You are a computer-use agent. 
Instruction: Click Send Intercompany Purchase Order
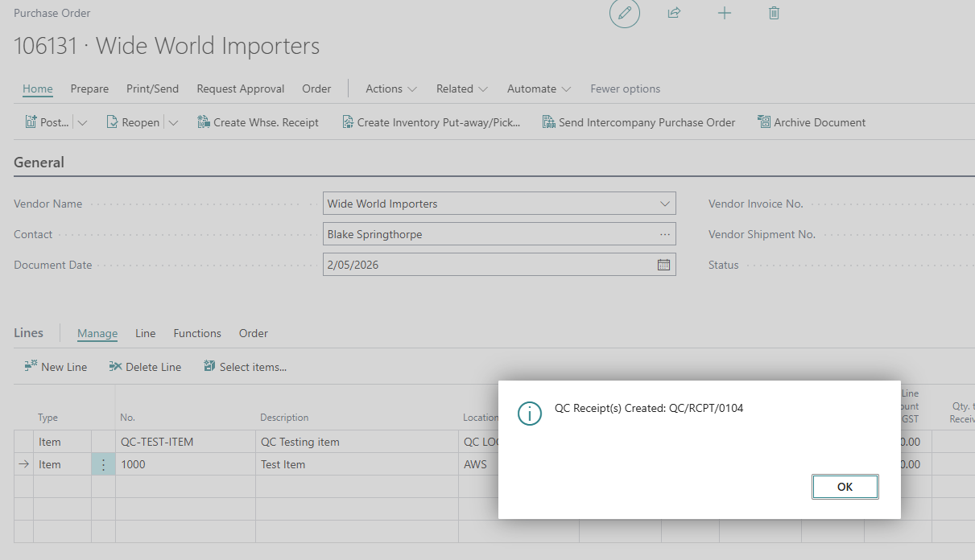638,122
